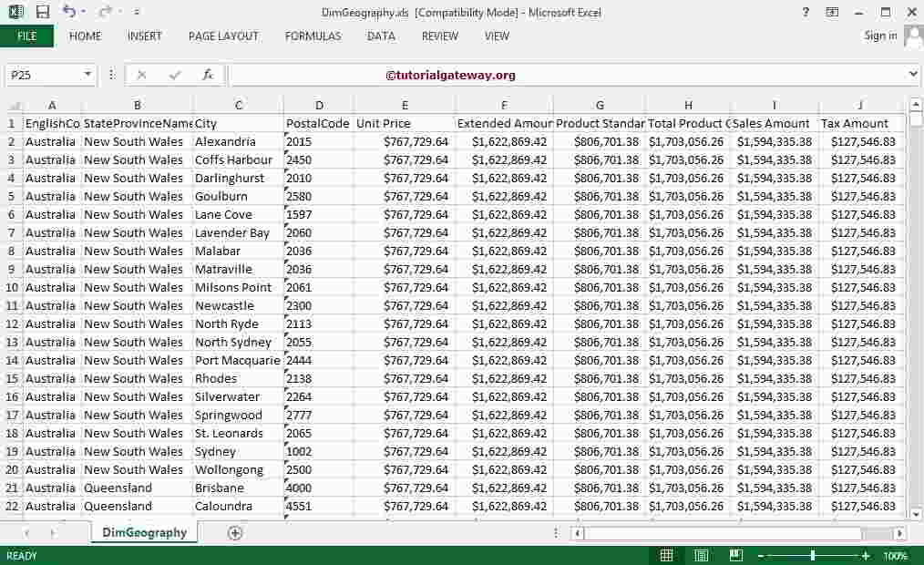Select the DimGeography sheet tab
This screenshot has height=565, width=924.
142,531
